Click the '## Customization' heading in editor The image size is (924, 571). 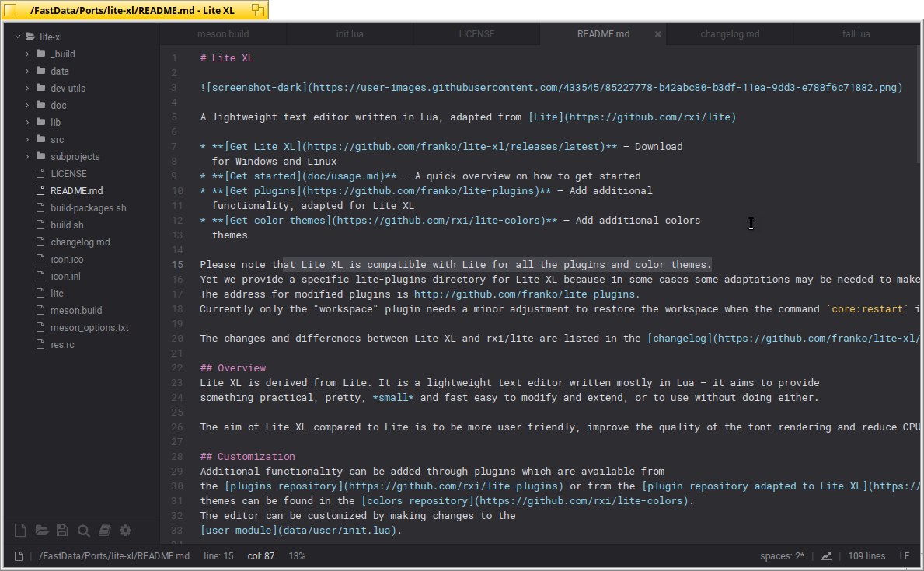point(247,456)
